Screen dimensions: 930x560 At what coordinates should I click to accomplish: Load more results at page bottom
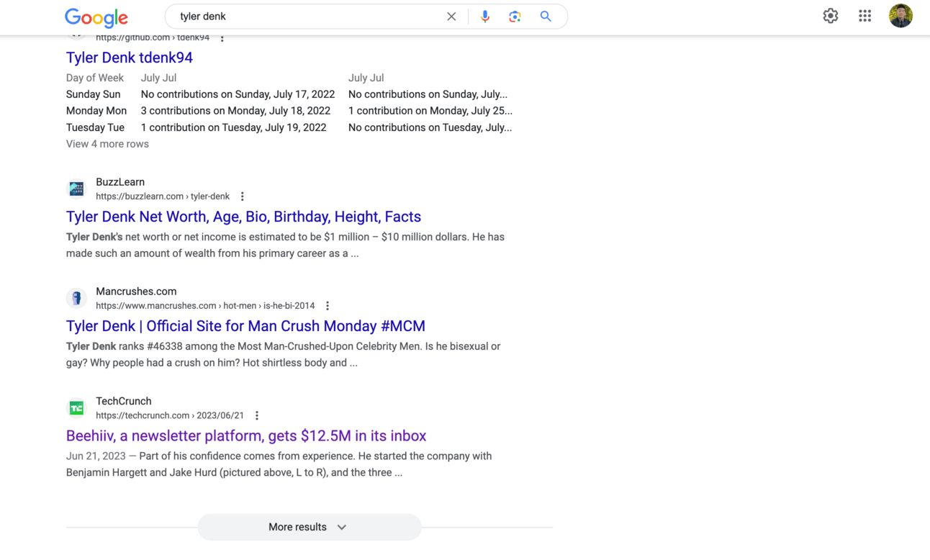tap(309, 527)
